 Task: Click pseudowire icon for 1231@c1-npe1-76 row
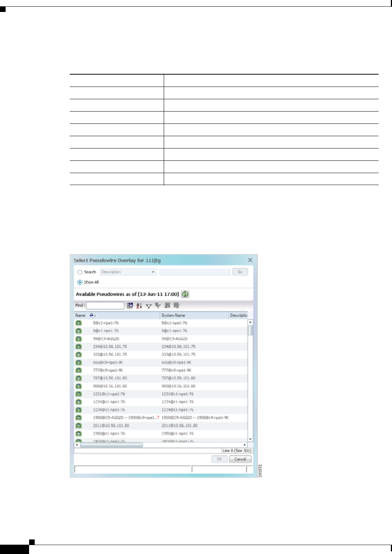(x=79, y=394)
